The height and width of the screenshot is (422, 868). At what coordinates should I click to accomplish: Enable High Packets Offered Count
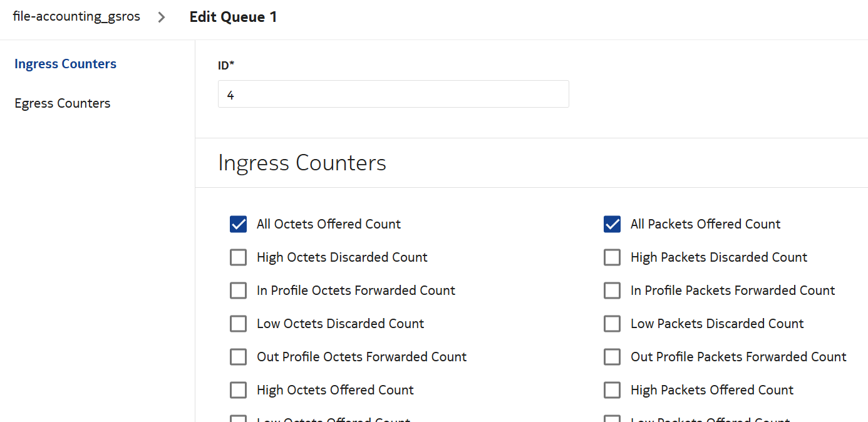pos(612,390)
